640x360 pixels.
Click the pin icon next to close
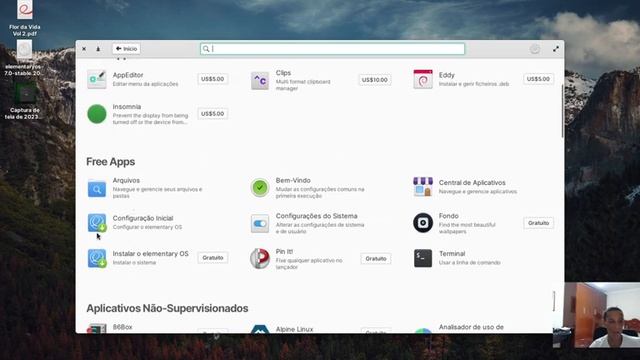click(98, 49)
